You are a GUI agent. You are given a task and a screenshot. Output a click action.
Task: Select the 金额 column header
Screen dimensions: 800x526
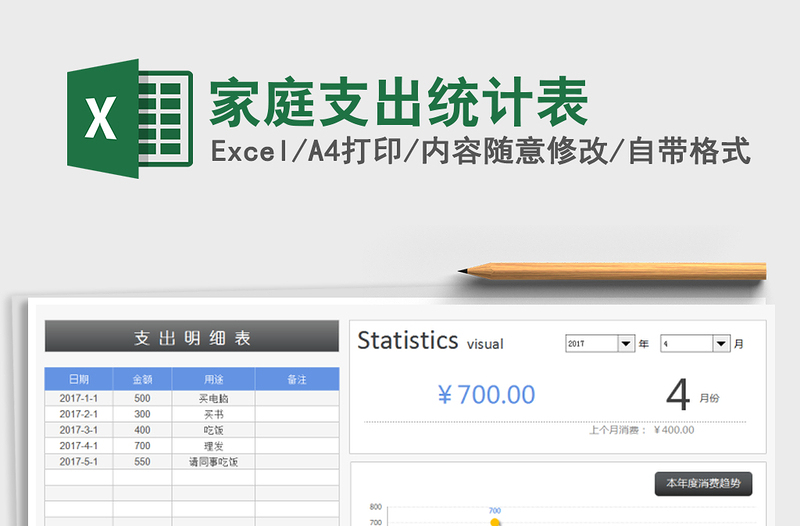point(142,379)
